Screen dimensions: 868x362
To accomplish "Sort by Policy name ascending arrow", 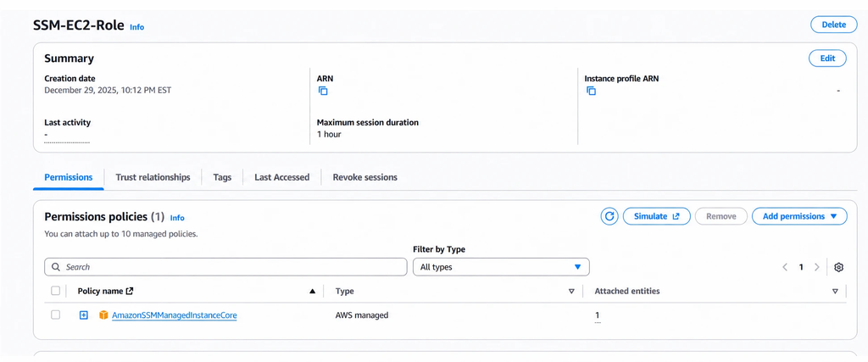I will coord(312,291).
